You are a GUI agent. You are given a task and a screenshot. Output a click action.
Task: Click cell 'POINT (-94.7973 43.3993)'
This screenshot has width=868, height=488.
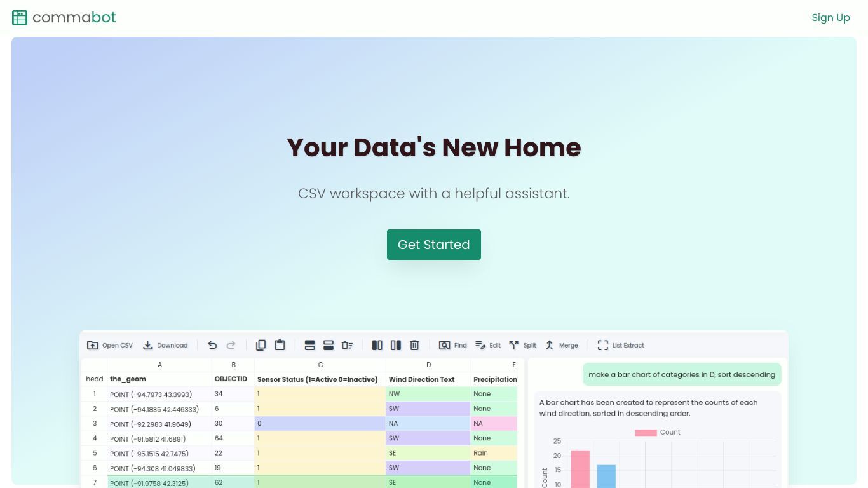(159, 394)
